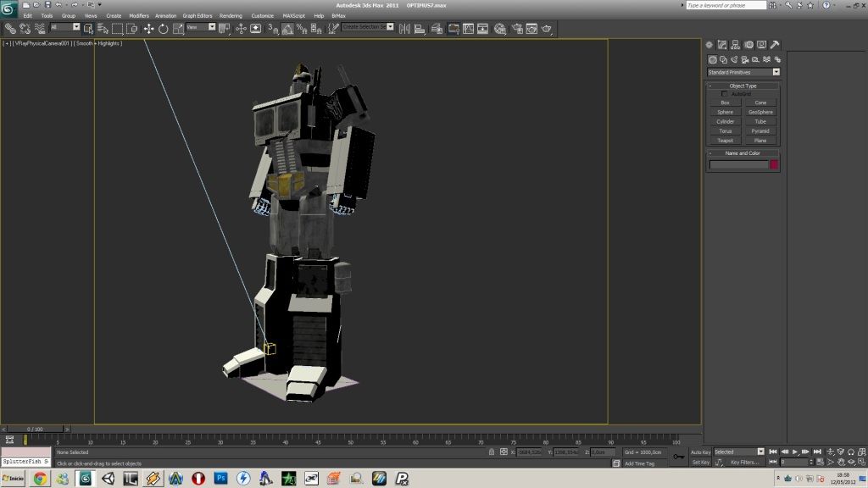The height and width of the screenshot is (488, 868).
Task: Create a Teapot primitive
Action: point(726,141)
